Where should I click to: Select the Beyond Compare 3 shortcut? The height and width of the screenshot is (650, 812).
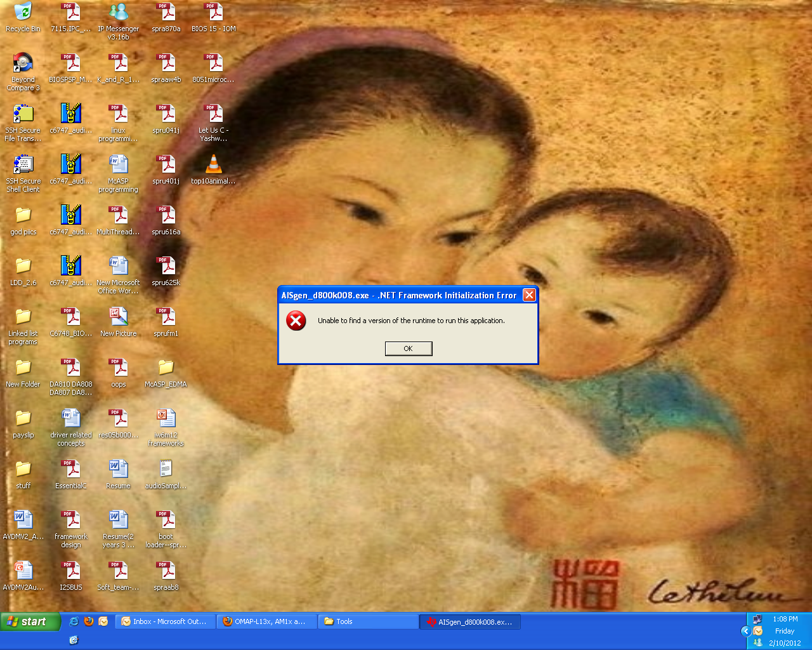tap(23, 72)
